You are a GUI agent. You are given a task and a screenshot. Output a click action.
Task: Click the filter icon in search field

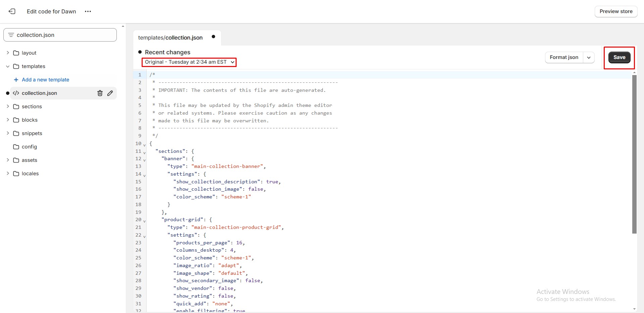[x=11, y=35]
